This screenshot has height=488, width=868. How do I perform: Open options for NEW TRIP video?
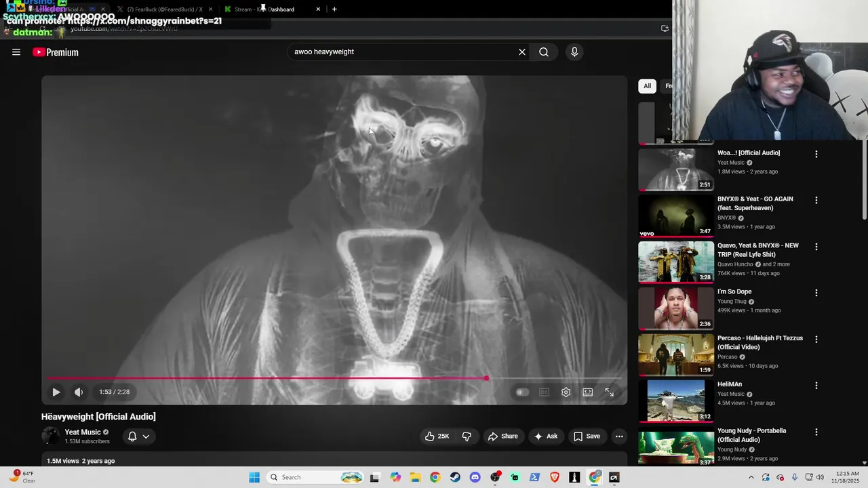pyautogui.click(x=816, y=247)
